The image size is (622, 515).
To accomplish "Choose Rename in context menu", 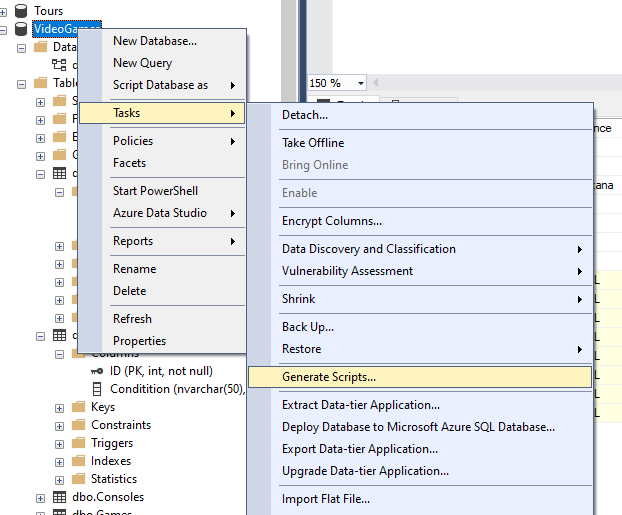I will click(x=163, y=269).
